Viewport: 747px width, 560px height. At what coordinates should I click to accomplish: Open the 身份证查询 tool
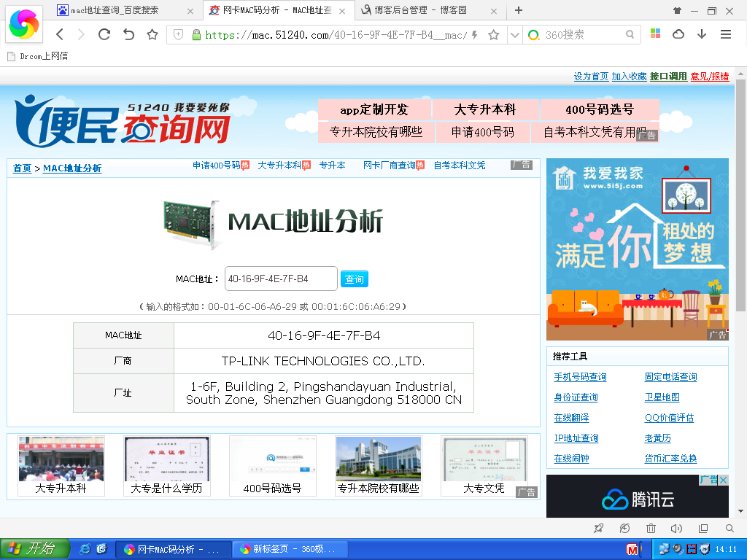(576, 397)
